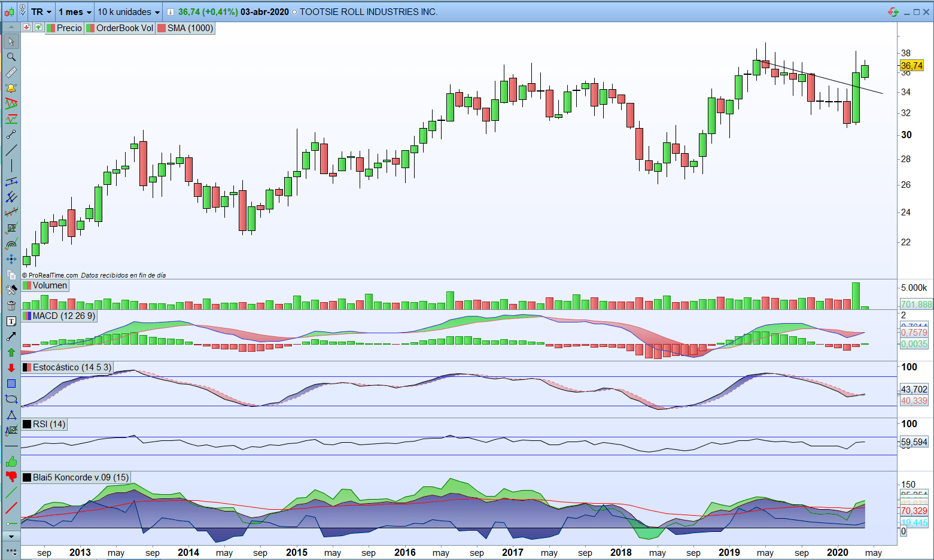Pick the segment tool with round endpoints

coord(11,135)
